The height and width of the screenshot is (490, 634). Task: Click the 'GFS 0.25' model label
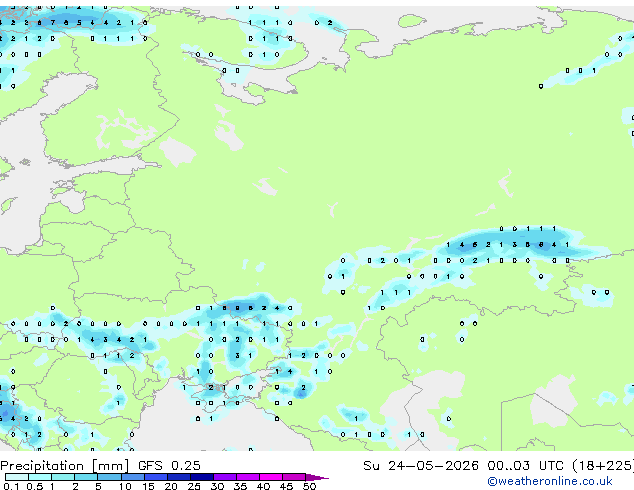169,465
